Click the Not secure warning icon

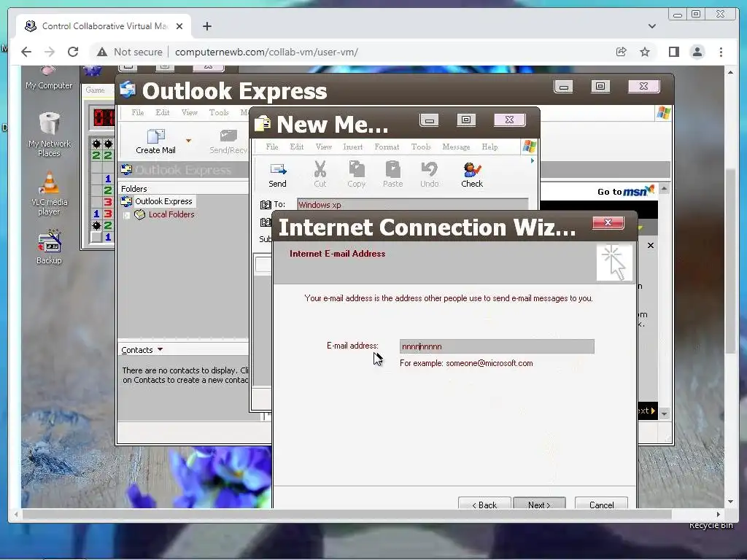point(102,52)
